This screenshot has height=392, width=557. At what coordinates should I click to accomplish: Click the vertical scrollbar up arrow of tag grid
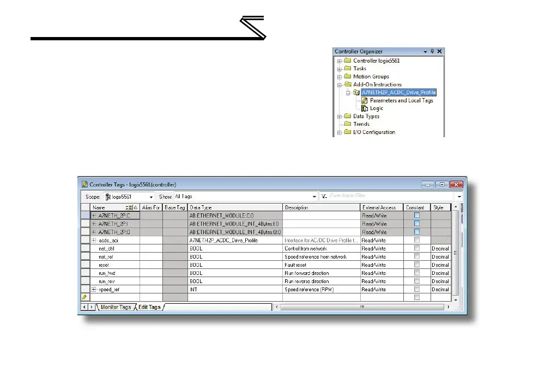click(456, 206)
